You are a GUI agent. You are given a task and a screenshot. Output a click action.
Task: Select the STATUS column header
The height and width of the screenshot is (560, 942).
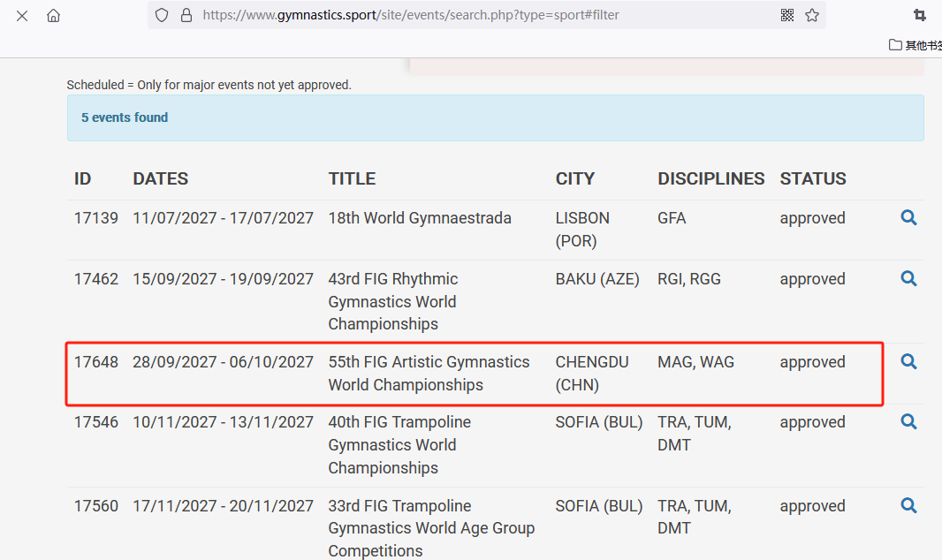coord(812,178)
